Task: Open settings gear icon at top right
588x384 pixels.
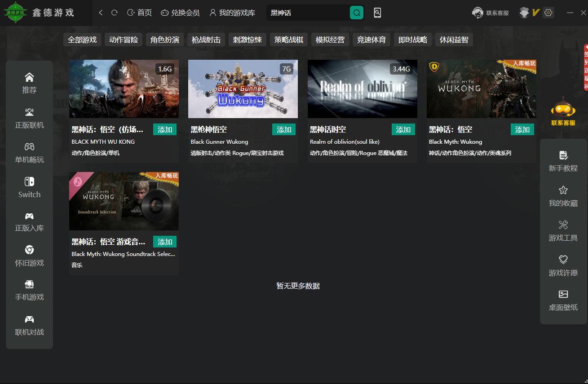Action: [548, 13]
